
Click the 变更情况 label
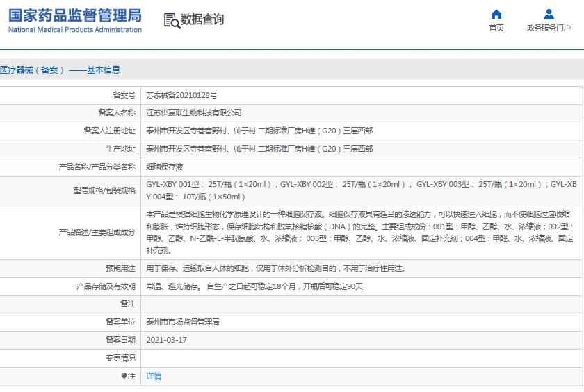point(120,358)
